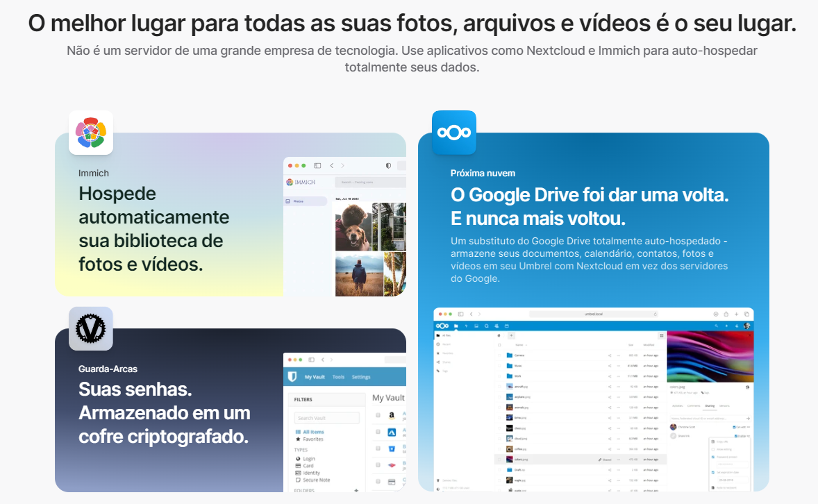
Task: Click the home breadcrumb icon in Nextcloud
Action: tap(499, 335)
